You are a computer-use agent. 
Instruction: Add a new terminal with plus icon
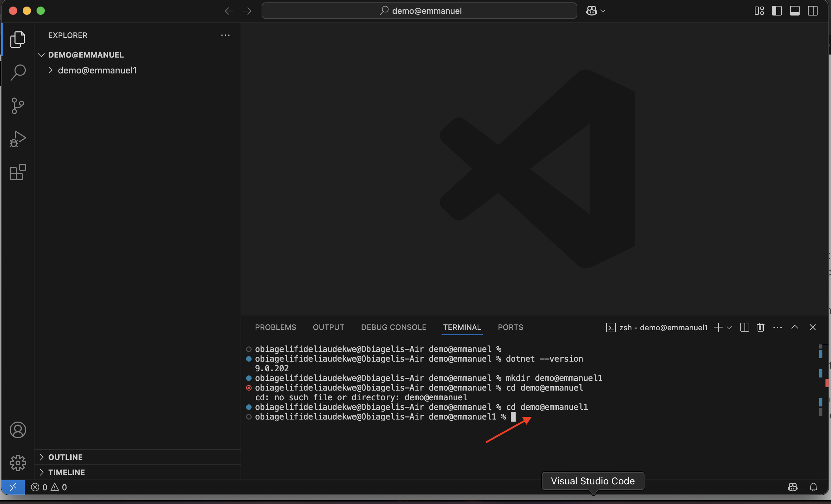click(718, 327)
